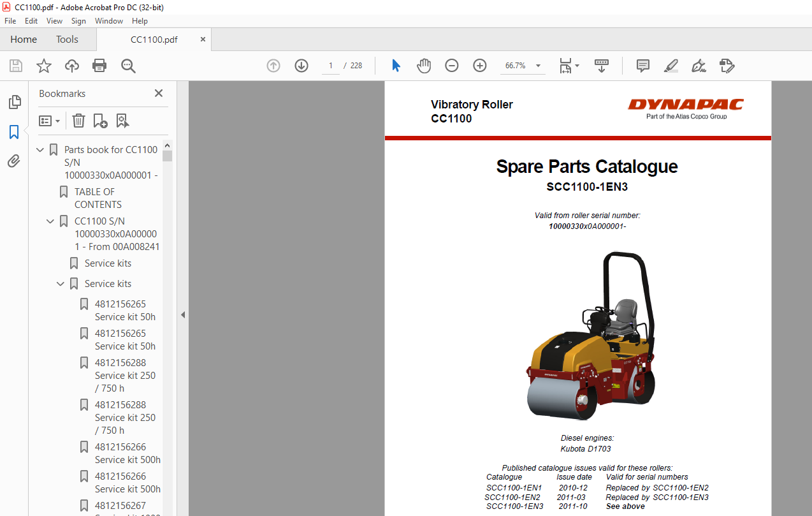Click the Issue date 2010-12 table cell
Viewport: 812px width, 516px height.
click(x=574, y=488)
